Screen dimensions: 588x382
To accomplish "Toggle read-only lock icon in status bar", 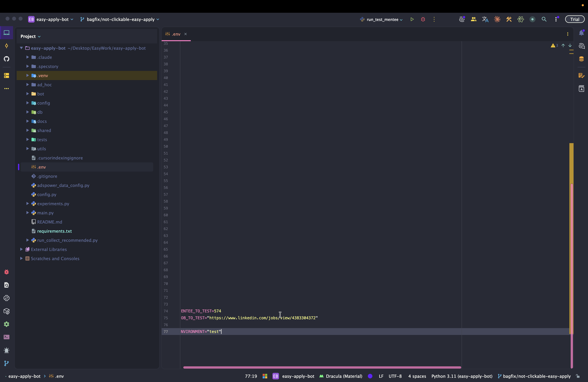I will pyautogui.click(x=578, y=376).
